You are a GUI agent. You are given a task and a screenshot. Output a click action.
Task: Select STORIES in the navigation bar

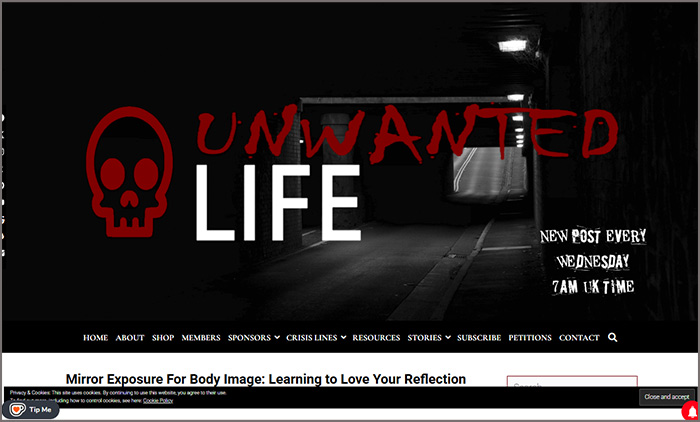[x=425, y=338]
